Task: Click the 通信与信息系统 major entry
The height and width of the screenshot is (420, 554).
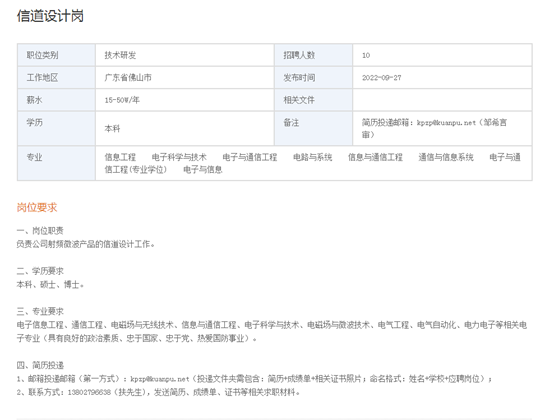Action: pos(446,157)
